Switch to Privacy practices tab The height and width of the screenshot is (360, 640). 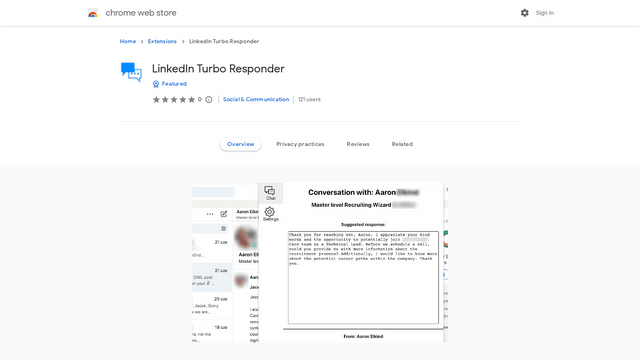300,144
